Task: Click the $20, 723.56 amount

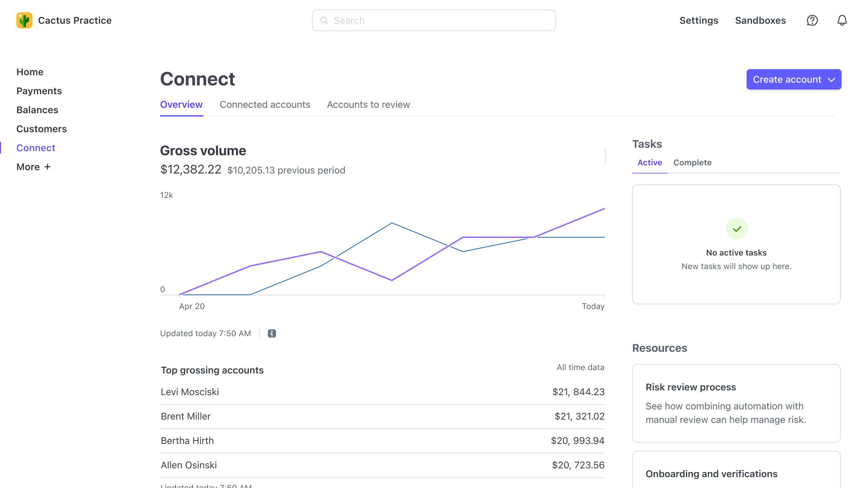Action: tap(578, 465)
